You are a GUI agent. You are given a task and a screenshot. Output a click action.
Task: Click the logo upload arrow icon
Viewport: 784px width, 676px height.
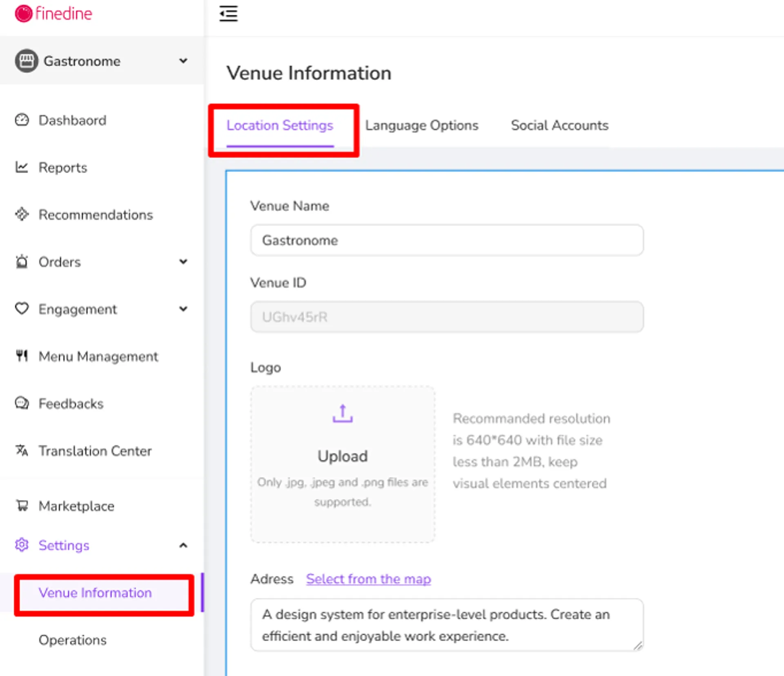click(x=343, y=414)
